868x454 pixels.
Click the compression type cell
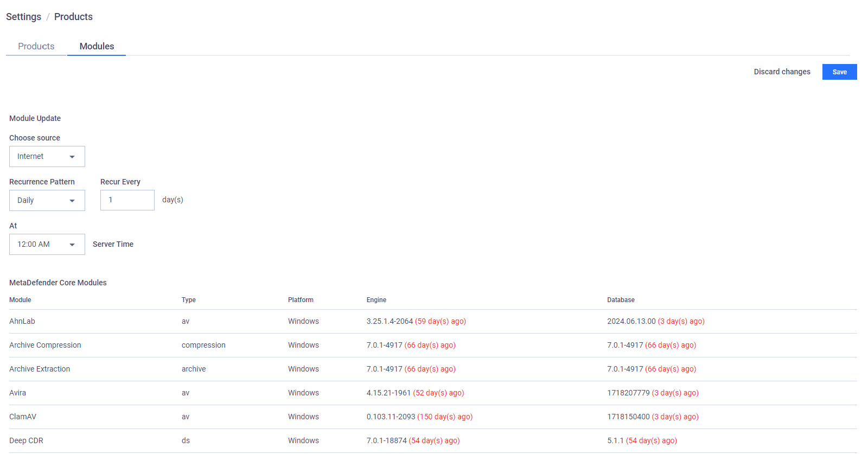(x=203, y=345)
